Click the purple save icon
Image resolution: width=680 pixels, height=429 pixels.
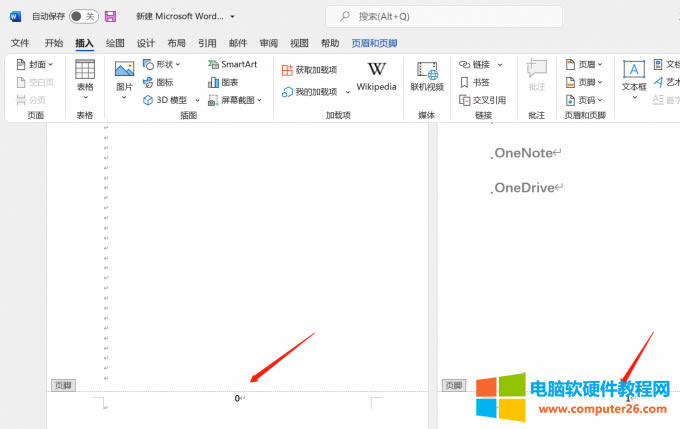[110, 17]
